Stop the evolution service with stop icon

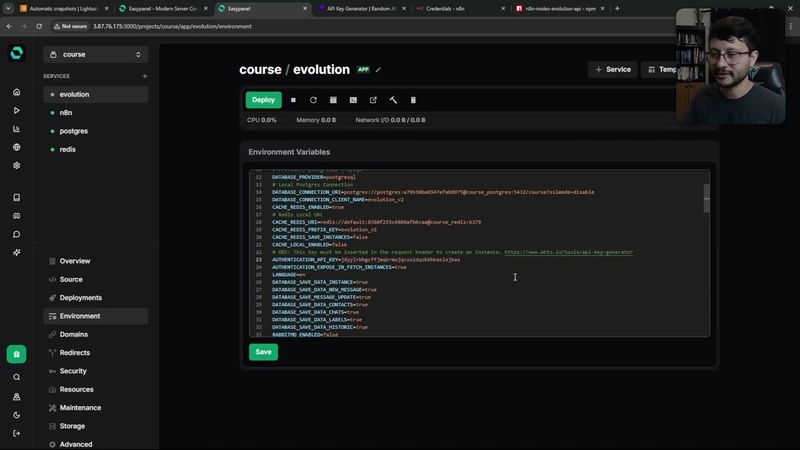pyautogui.click(x=293, y=100)
